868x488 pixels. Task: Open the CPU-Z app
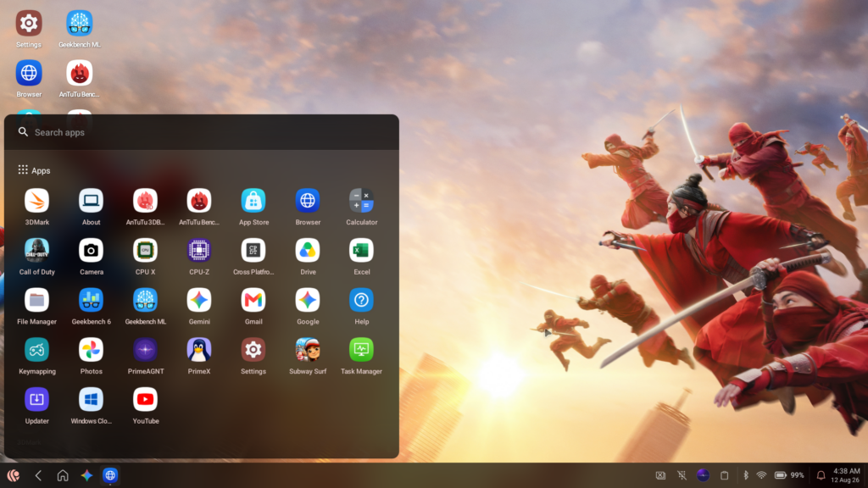[x=198, y=251]
